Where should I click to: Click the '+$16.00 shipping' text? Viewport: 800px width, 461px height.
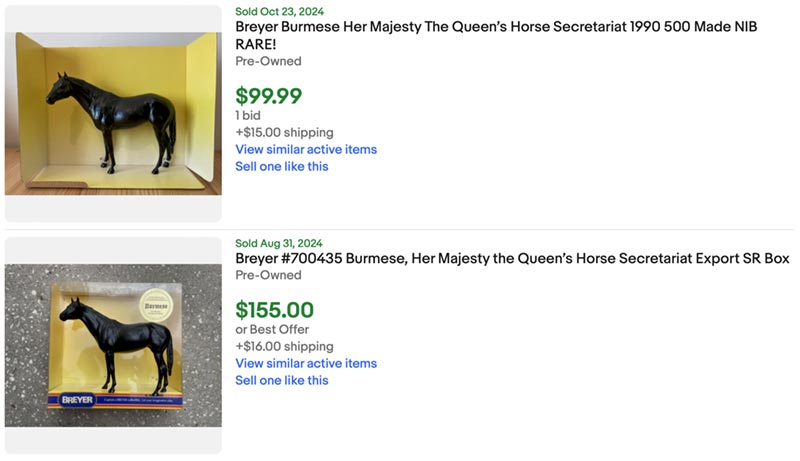click(284, 346)
